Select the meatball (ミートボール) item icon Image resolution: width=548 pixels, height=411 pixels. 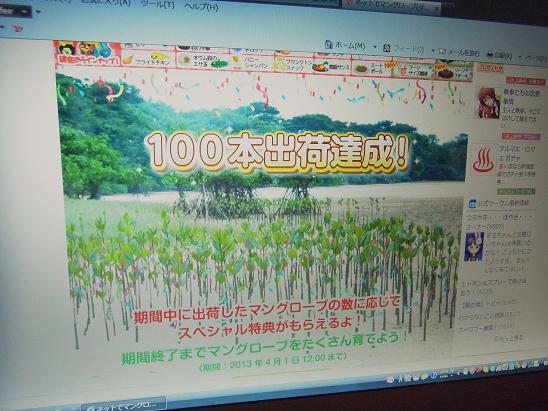[360, 68]
